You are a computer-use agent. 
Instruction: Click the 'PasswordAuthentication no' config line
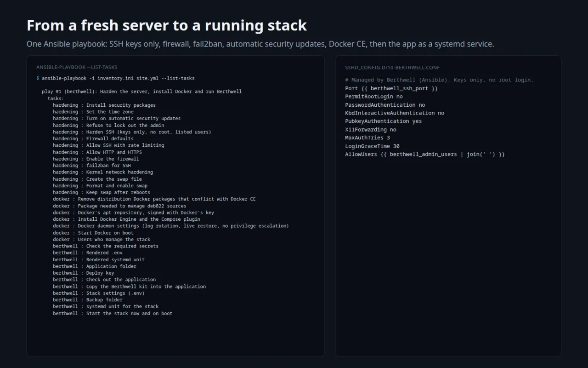coord(385,105)
